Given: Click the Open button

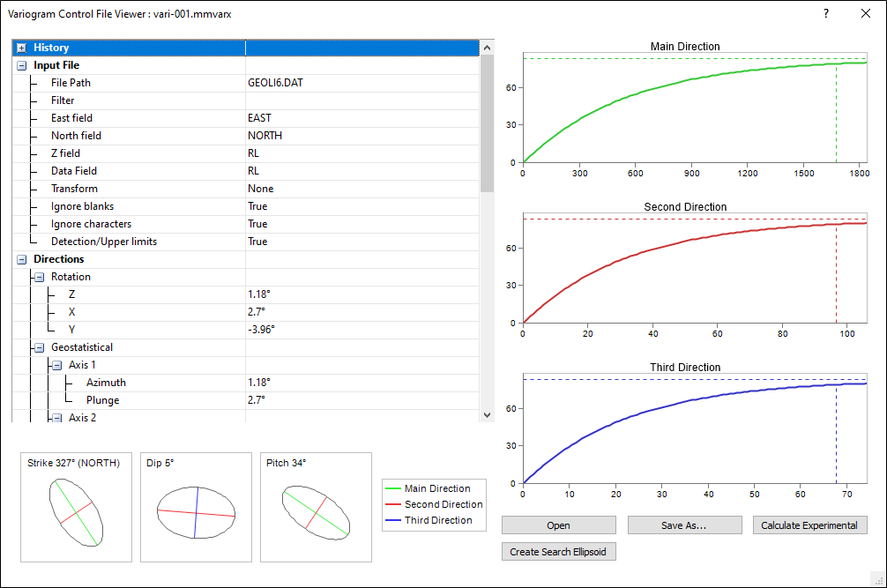Looking at the screenshot, I should (558, 525).
